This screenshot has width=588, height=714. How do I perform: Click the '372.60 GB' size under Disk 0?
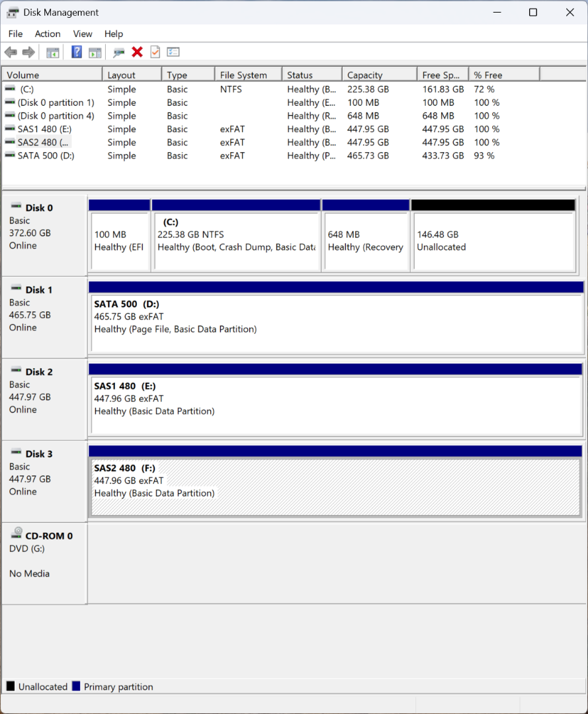30,233
